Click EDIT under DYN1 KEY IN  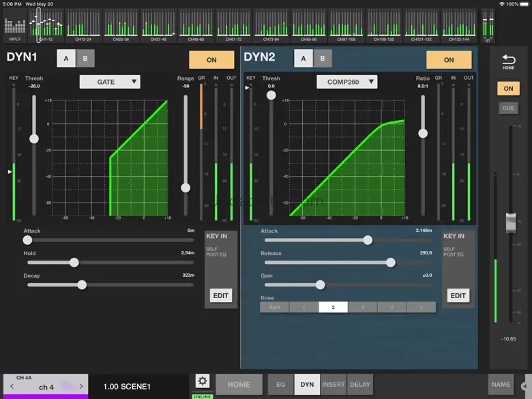(220, 295)
